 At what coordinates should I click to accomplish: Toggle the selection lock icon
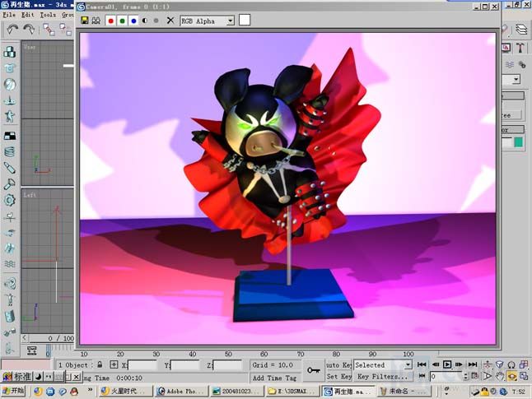[x=100, y=364]
